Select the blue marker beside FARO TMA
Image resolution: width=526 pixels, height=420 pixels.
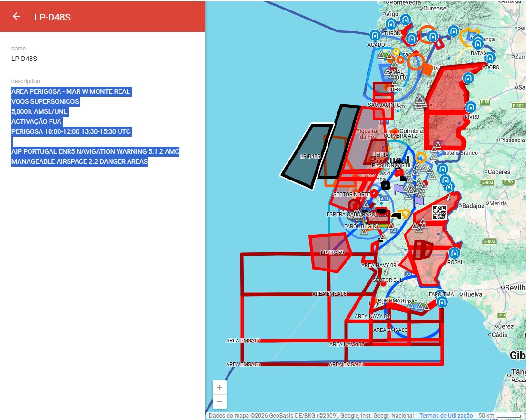pos(442,302)
